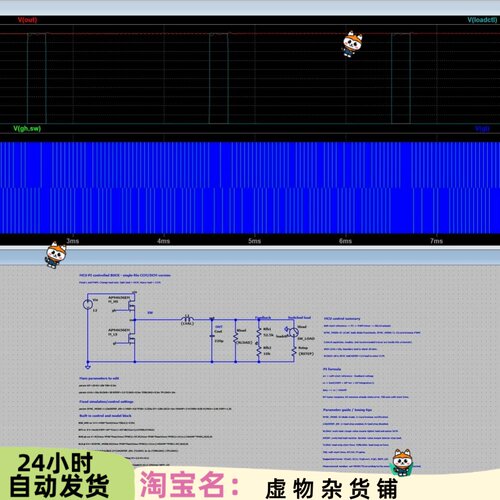Click the Parameter guide / tuning tips heading
The height and width of the screenshot is (500, 500).
point(347,410)
